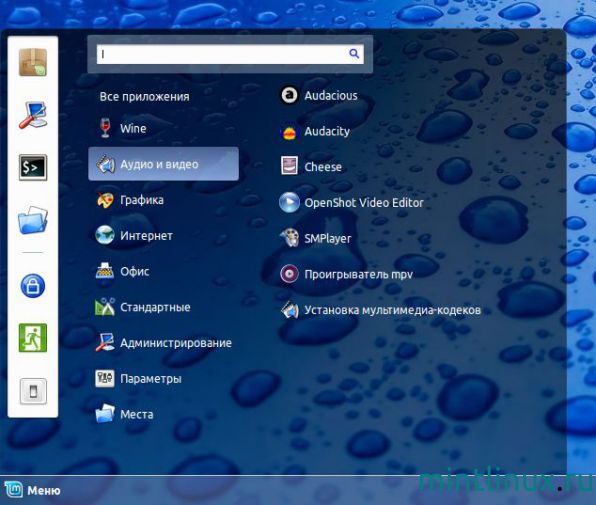The width and height of the screenshot is (596, 505).
Task: Select the Все приложения category
Action: coord(144,97)
